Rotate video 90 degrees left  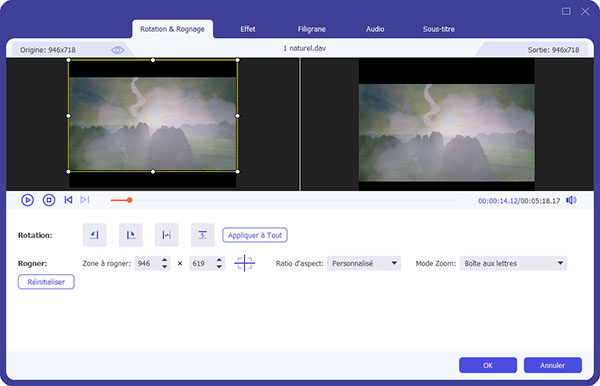(x=95, y=235)
